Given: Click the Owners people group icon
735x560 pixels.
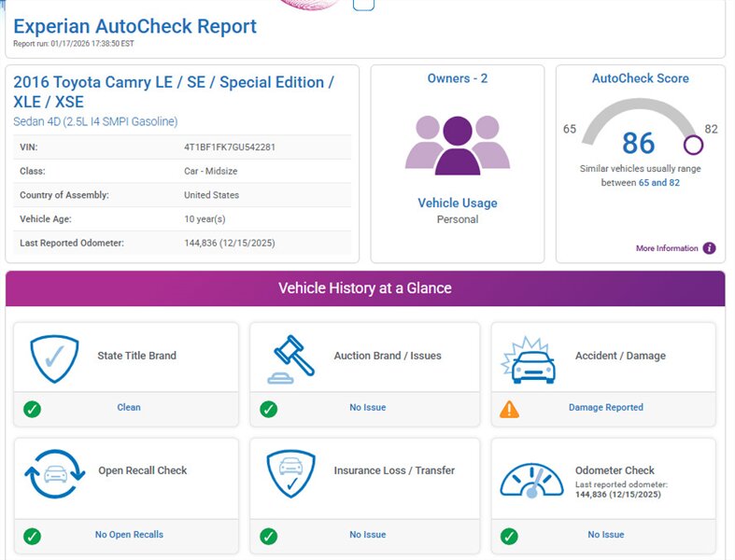Looking at the screenshot, I should [457, 145].
